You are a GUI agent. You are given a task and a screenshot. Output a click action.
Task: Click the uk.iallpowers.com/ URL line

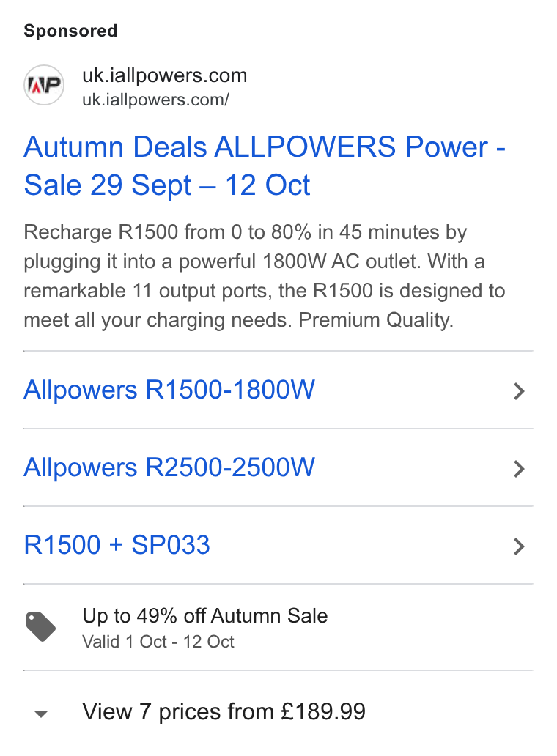click(x=155, y=100)
